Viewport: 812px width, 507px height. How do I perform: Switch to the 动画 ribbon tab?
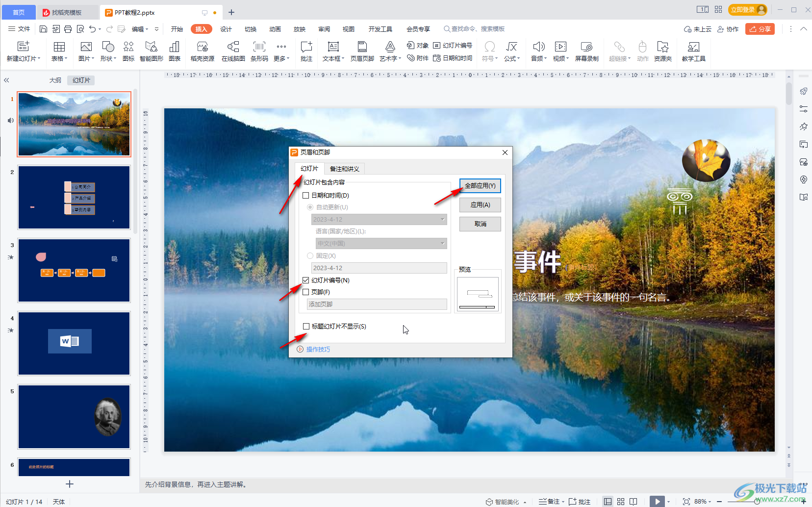[x=275, y=29]
